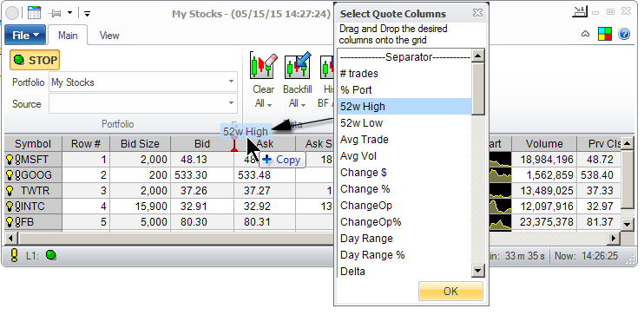
Task: Click the pin icon in quick access bar
Action: [x=55, y=14]
